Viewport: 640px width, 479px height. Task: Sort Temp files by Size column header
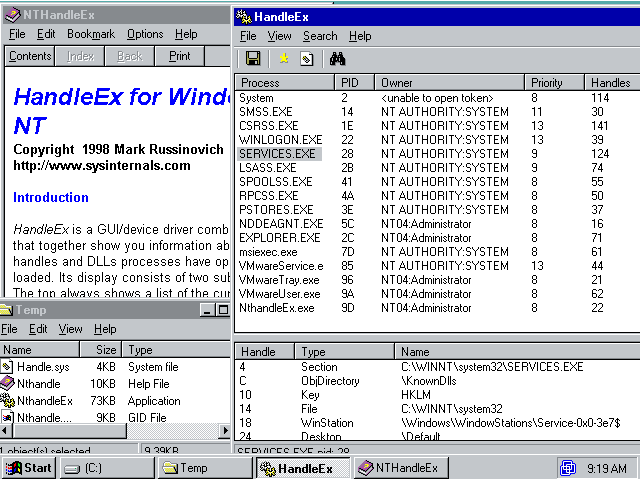(x=101, y=350)
